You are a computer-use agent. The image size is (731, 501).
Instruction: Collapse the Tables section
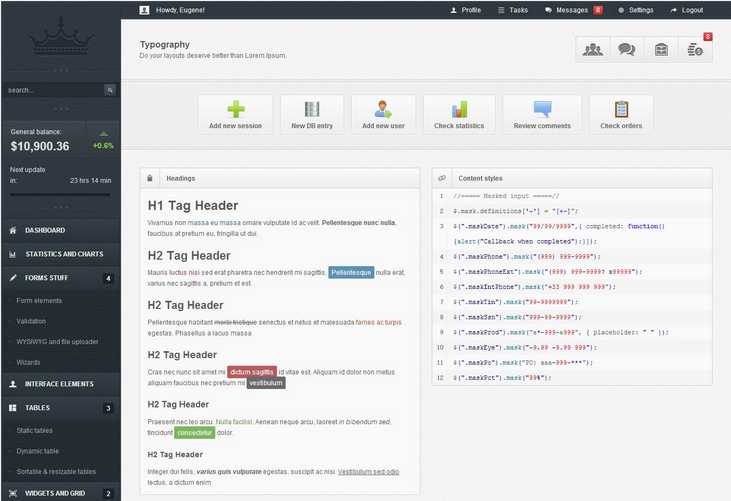click(61, 408)
